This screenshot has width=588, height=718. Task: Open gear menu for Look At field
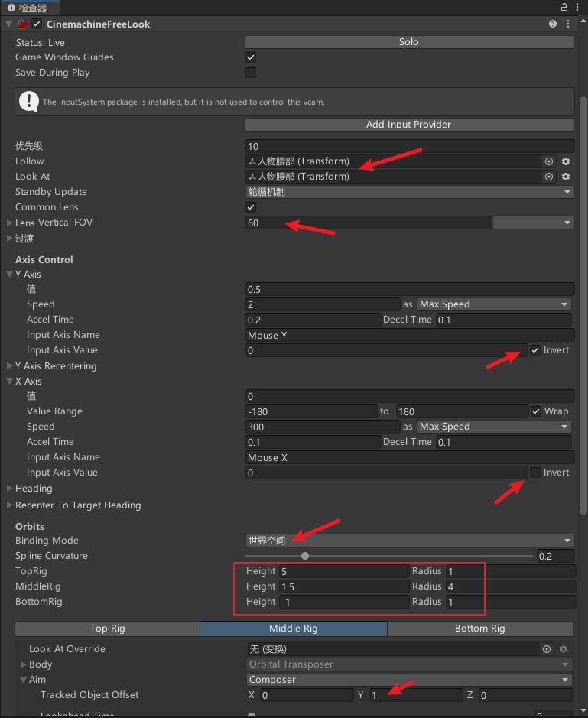pyautogui.click(x=566, y=177)
